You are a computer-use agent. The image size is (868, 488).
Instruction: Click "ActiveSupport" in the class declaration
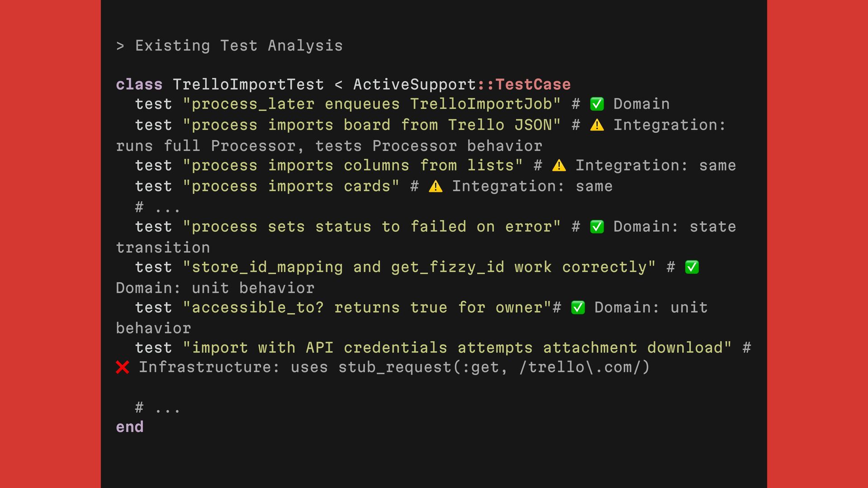(x=415, y=84)
